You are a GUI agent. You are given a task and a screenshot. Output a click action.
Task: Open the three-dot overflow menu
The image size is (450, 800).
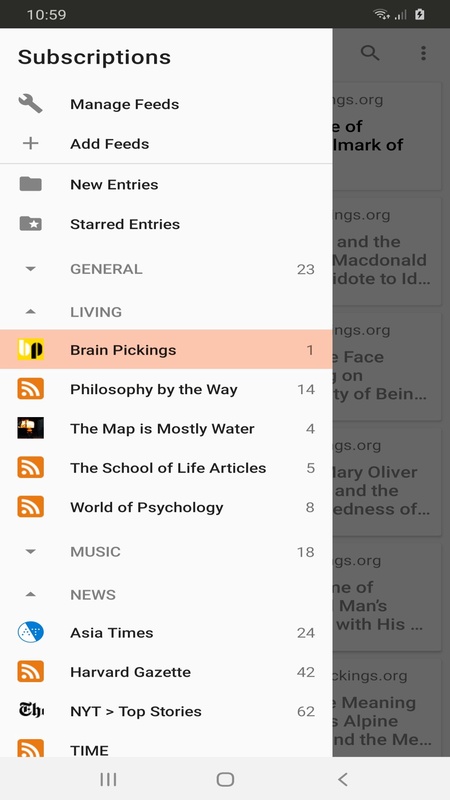click(423, 53)
